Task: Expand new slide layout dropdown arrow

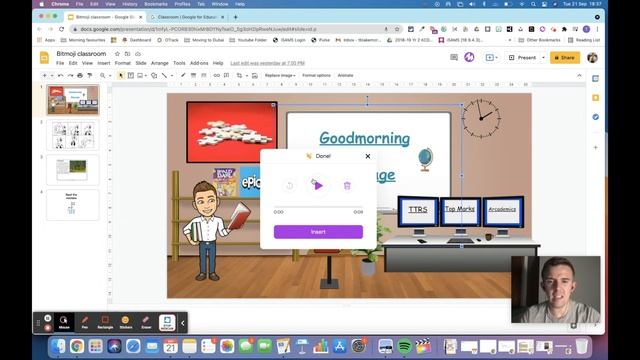Action: (52, 76)
